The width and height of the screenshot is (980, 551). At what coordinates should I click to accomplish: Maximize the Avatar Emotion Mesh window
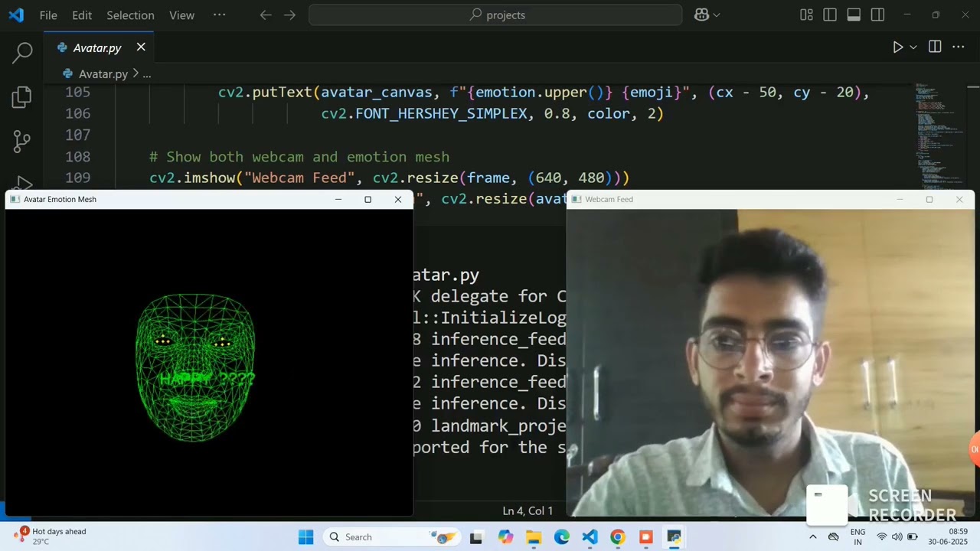click(x=368, y=199)
